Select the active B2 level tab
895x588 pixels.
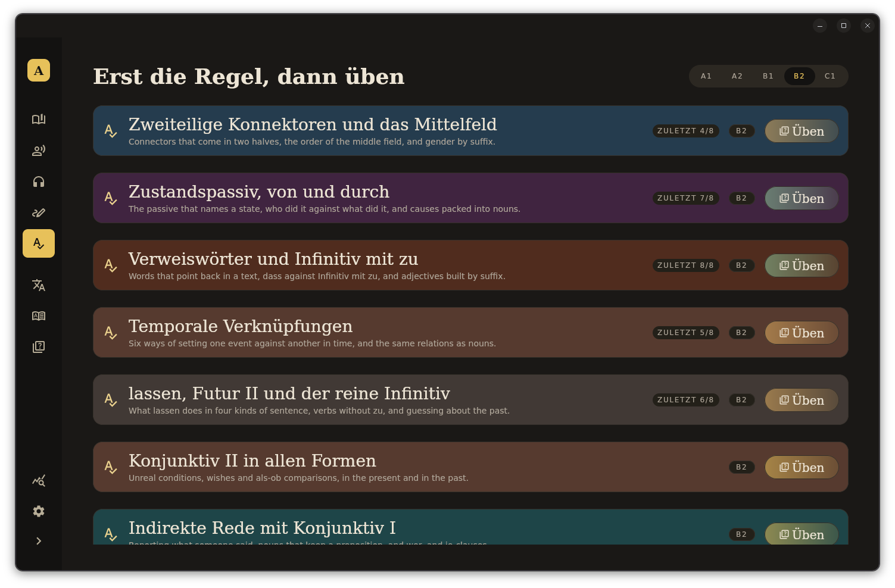pyautogui.click(x=799, y=76)
